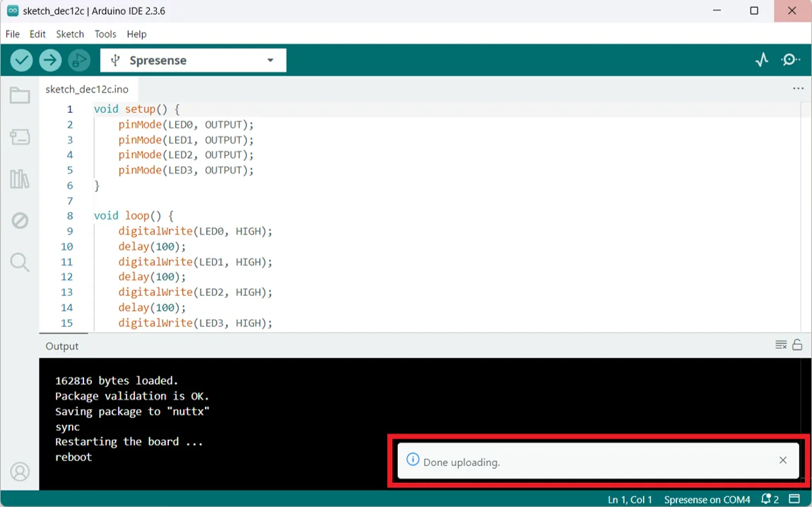This screenshot has height=507, width=812.
Task: Select the sketch_dec12c.ino tab
Action: pyautogui.click(x=86, y=89)
